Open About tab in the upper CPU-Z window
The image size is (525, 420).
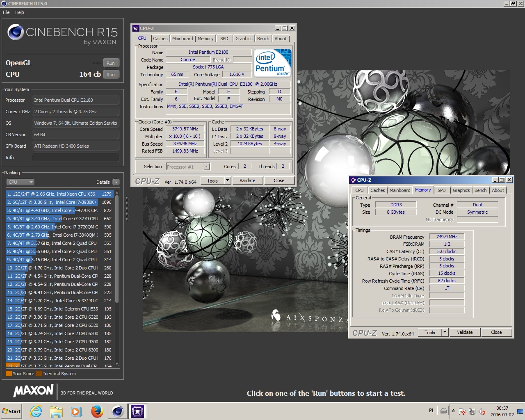[281, 39]
